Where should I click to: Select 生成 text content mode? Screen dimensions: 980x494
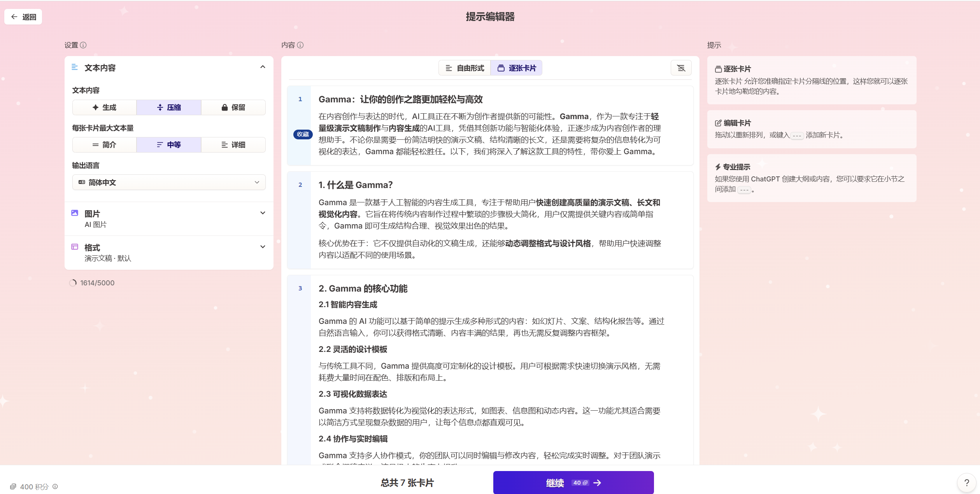104,107
